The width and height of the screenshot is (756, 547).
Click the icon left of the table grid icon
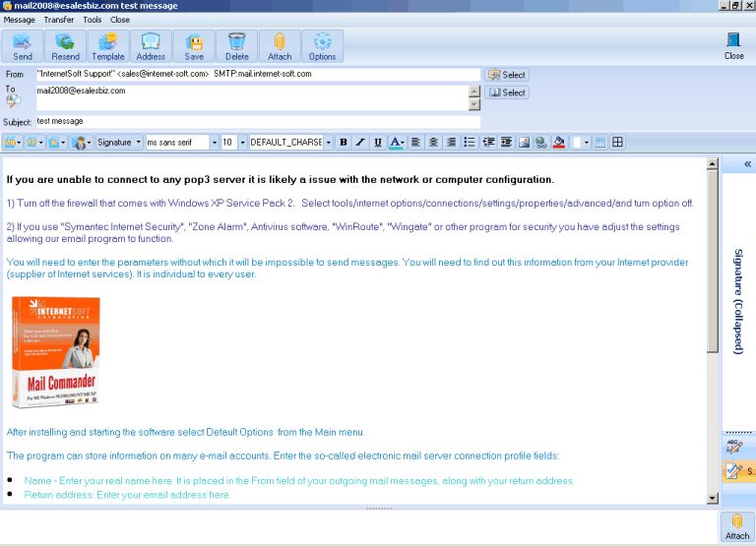[x=600, y=143]
